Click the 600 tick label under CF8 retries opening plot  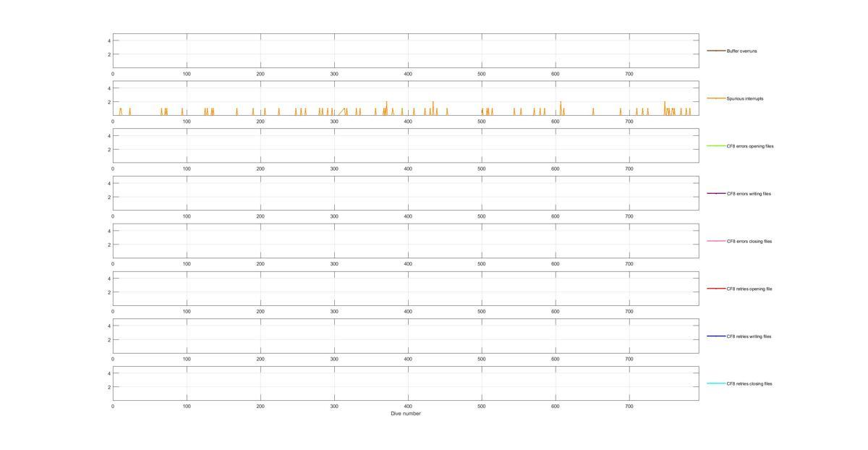[556, 312]
